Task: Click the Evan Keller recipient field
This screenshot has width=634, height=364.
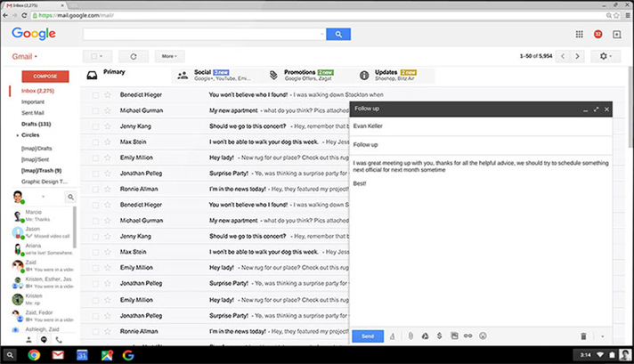Action: click(481, 126)
